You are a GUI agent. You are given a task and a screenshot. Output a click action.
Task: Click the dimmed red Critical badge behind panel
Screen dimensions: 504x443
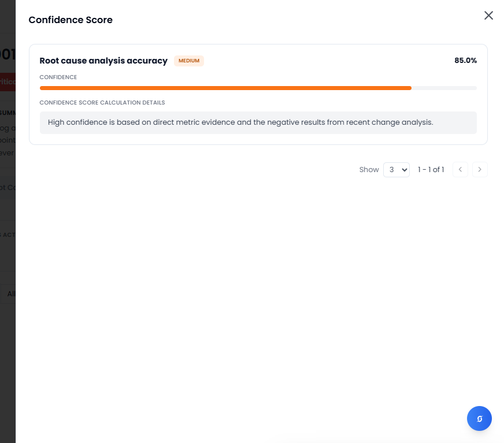coord(8,81)
